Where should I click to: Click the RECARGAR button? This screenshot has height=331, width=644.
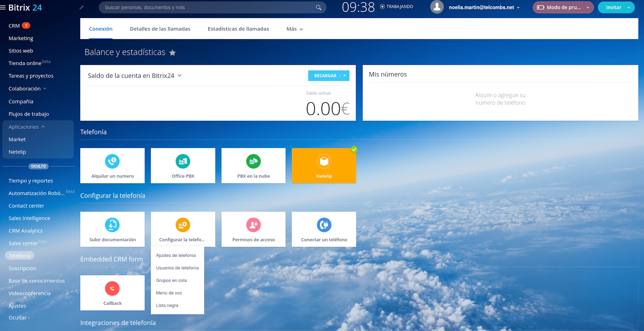pos(325,76)
